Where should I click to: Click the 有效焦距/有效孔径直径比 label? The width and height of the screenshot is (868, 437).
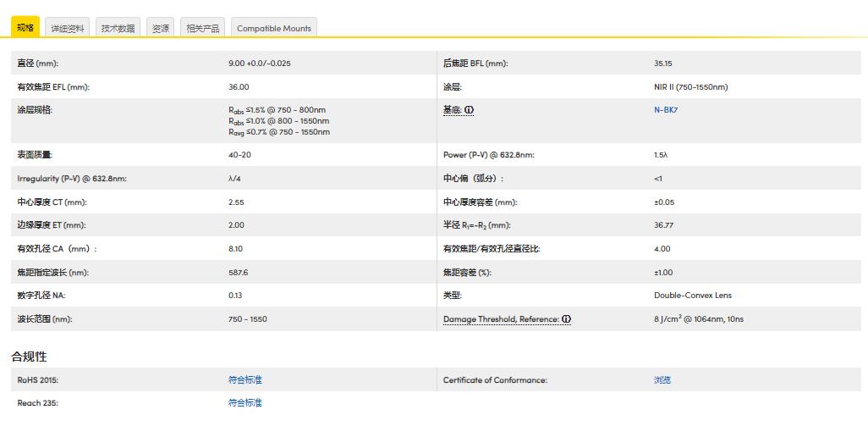[492, 249]
